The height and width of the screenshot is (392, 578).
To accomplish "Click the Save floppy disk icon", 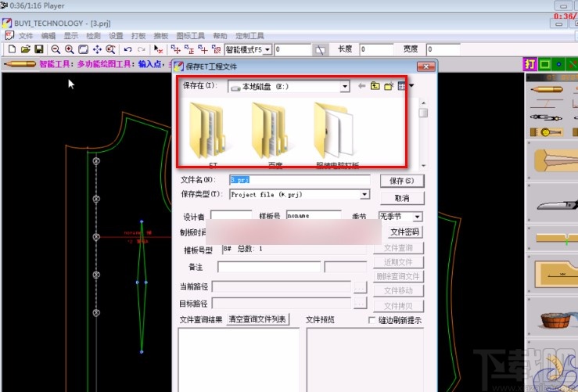I will pyautogui.click(x=38, y=49).
